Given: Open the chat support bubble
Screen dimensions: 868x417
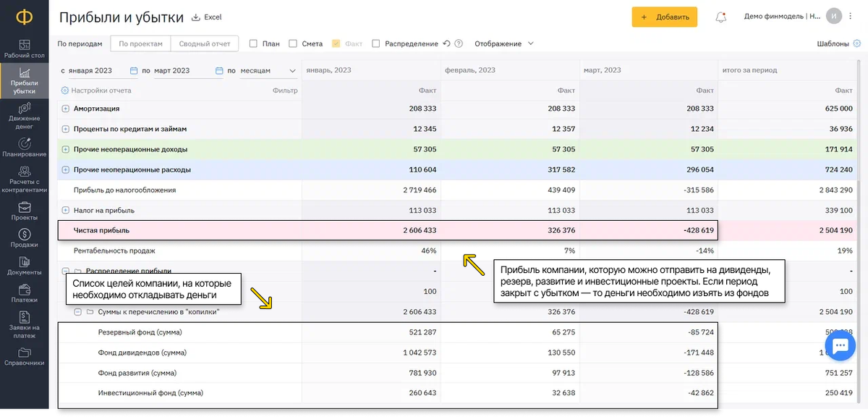Looking at the screenshot, I should pos(841,346).
